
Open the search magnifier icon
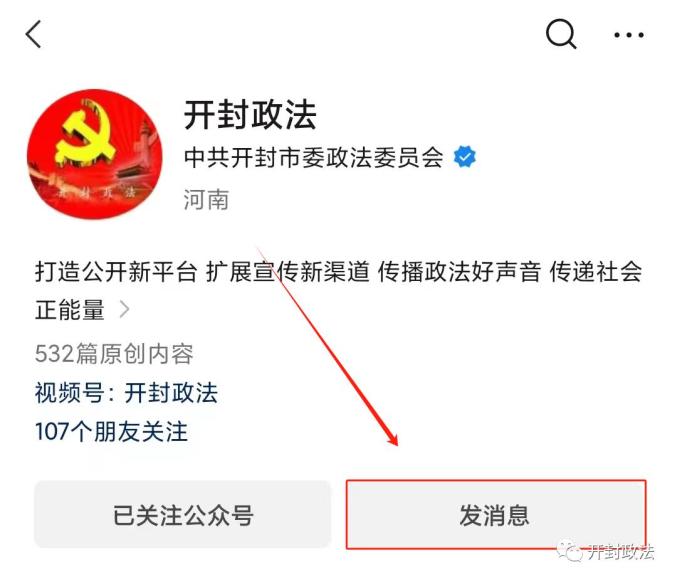coord(561,34)
